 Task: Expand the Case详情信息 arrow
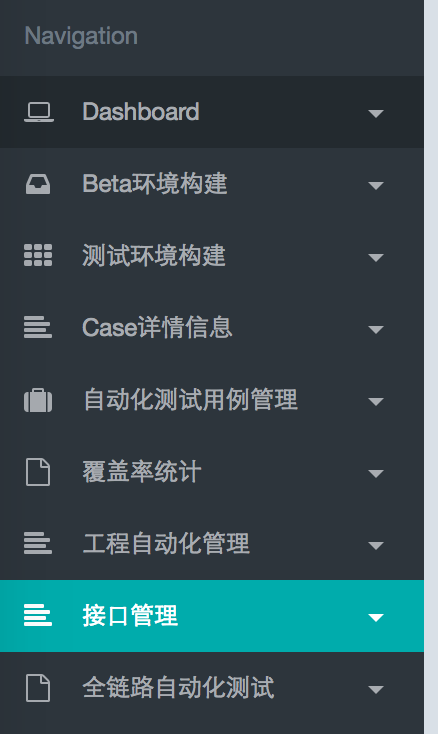(x=376, y=330)
